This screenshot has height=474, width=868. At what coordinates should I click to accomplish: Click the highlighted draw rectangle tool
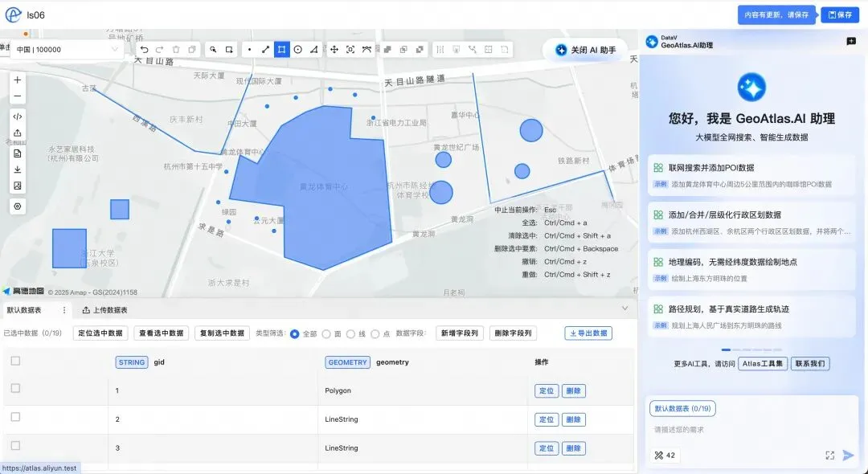pos(282,50)
